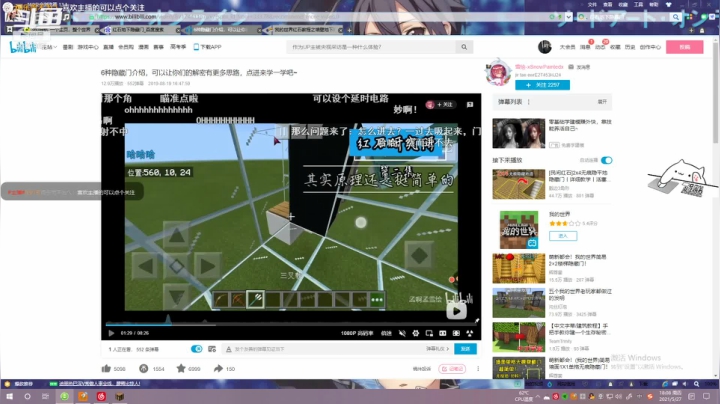The height and width of the screenshot is (404, 720).
Task: Open danmaku etiquette link
Action: coord(437,349)
